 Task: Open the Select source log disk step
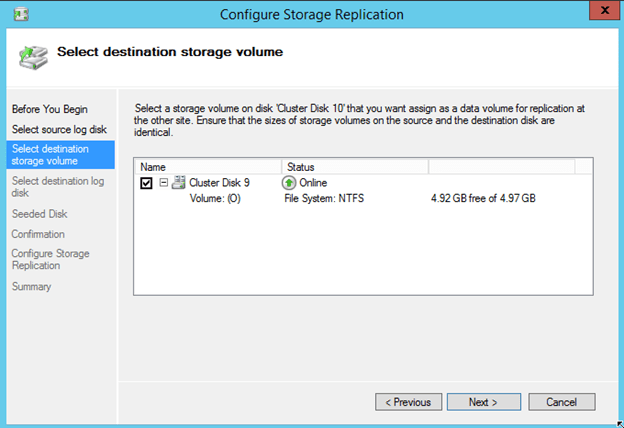pos(59,129)
